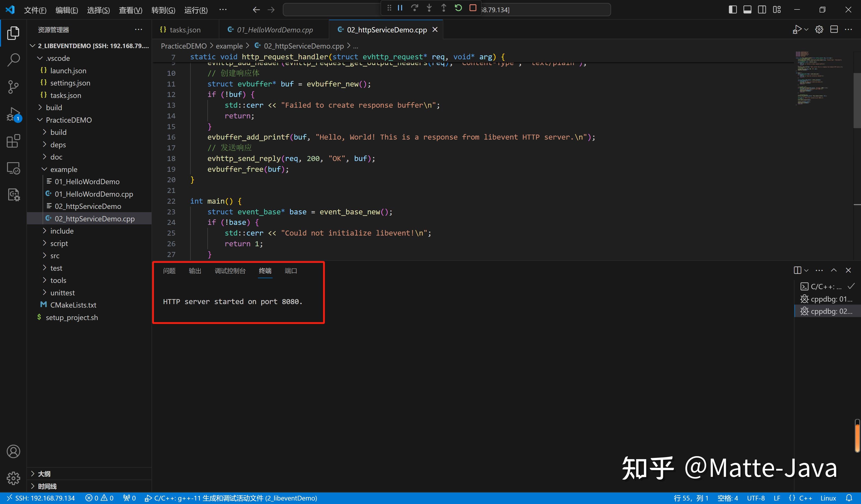Open the Remote Explorer panel
Viewport: 861px width, 504px height.
pos(13,168)
